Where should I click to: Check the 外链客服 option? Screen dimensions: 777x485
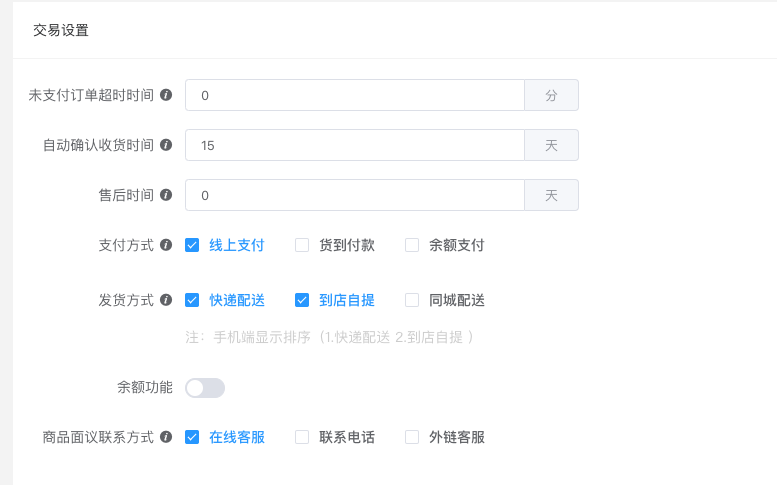412,437
